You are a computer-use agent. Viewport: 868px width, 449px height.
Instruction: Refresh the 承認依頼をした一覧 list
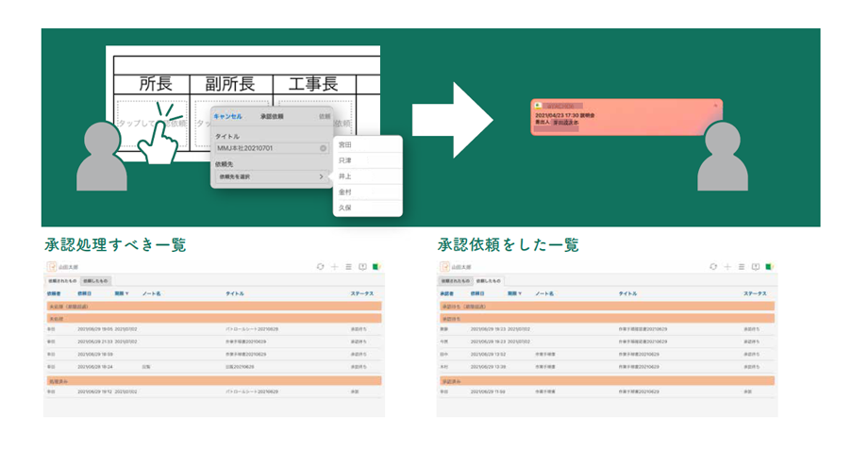tap(713, 267)
